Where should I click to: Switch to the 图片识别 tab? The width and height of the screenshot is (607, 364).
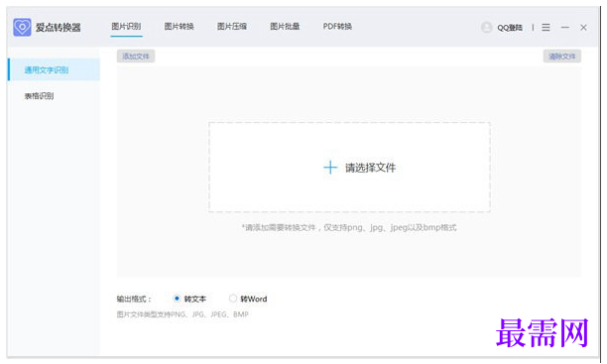pos(126,27)
